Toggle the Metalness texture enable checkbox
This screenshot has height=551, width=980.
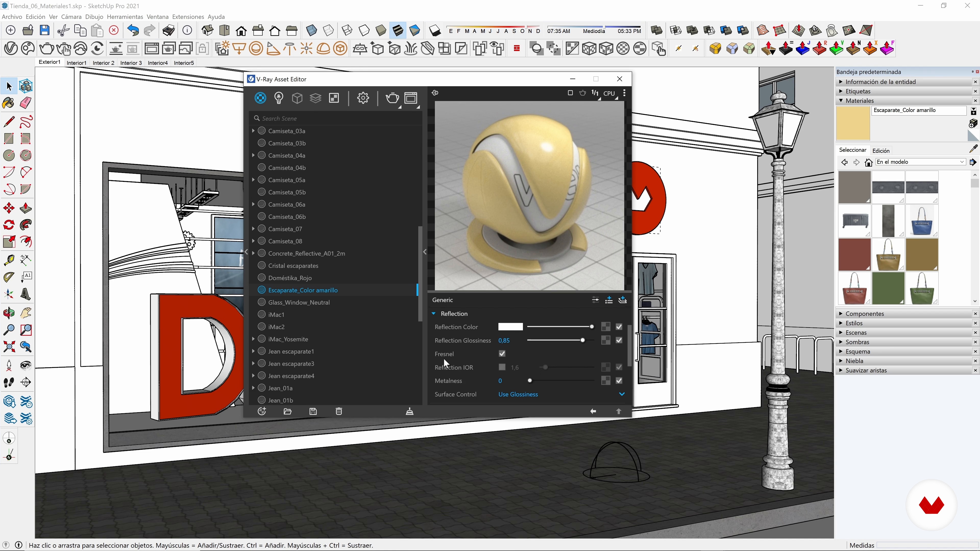pyautogui.click(x=619, y=381)
